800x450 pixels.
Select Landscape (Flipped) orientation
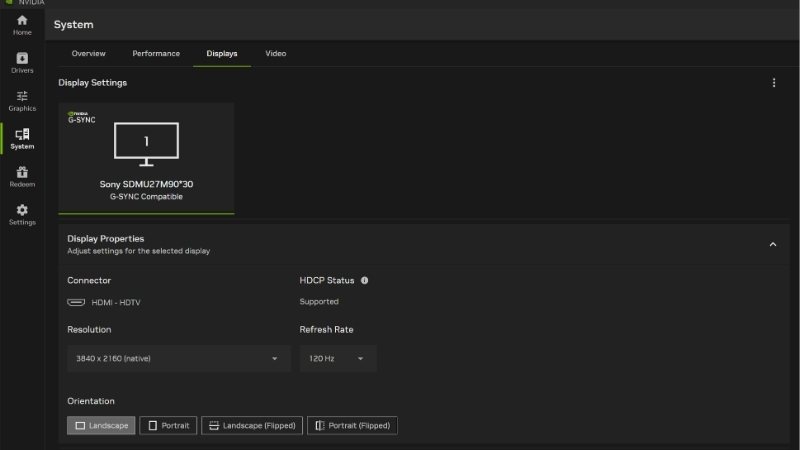252,426
